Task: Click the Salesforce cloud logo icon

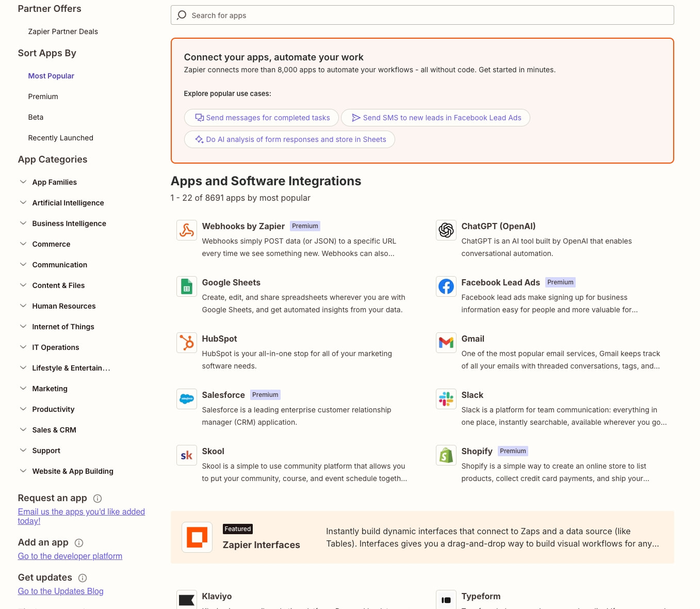Action: click(x=187, y=399)
